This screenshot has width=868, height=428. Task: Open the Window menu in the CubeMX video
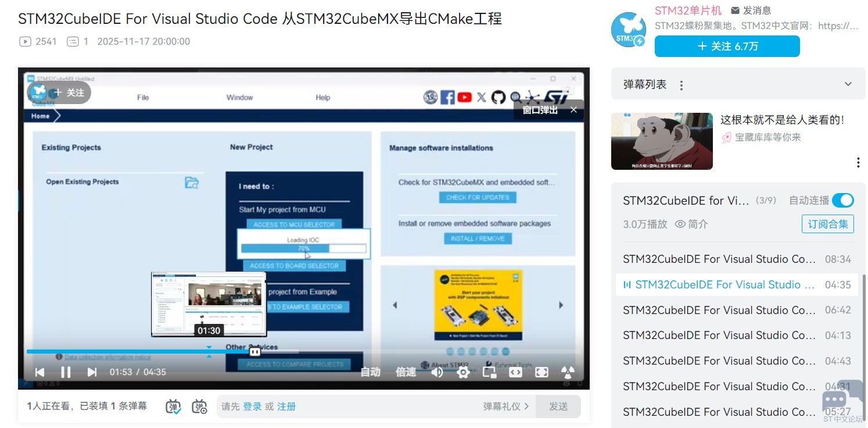pos(240,98)
